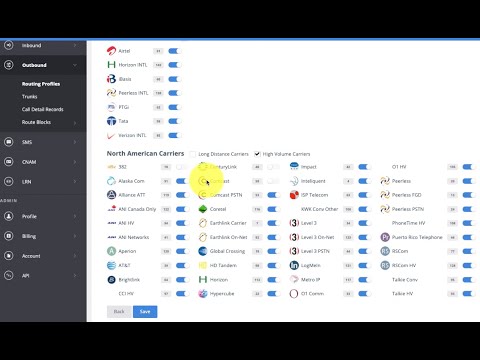Click the SMS sidebar icon
The height and width of the screenshot is (360, 480).
(x=9, y=142)
